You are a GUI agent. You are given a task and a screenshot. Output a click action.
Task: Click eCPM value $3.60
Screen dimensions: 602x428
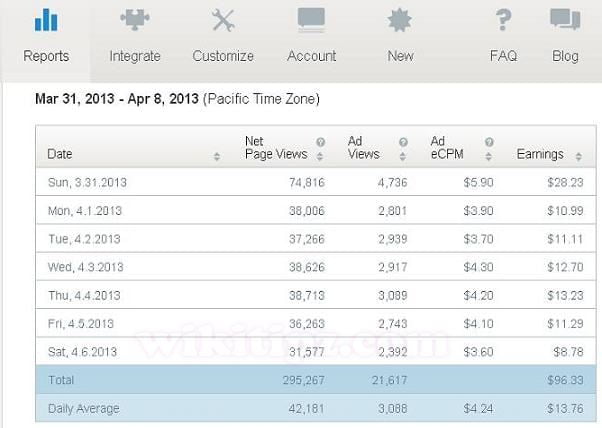pos(478,352)
